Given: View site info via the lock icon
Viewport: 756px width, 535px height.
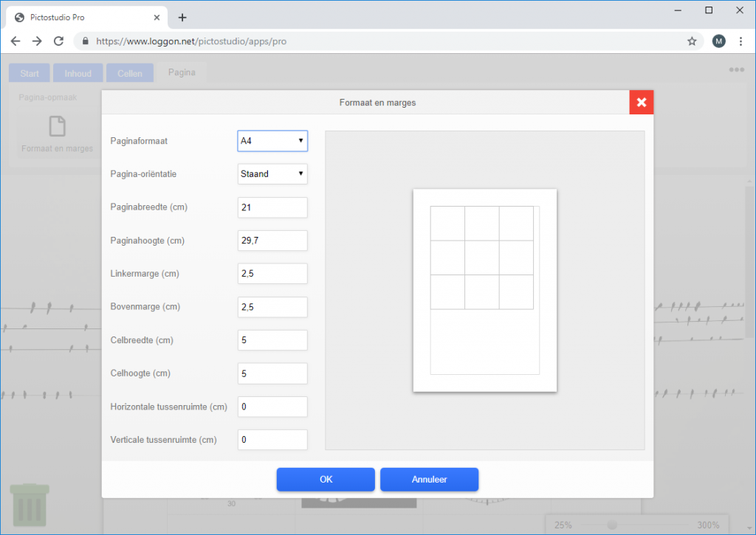Looking at the screenshot, I should click(86, 41).
